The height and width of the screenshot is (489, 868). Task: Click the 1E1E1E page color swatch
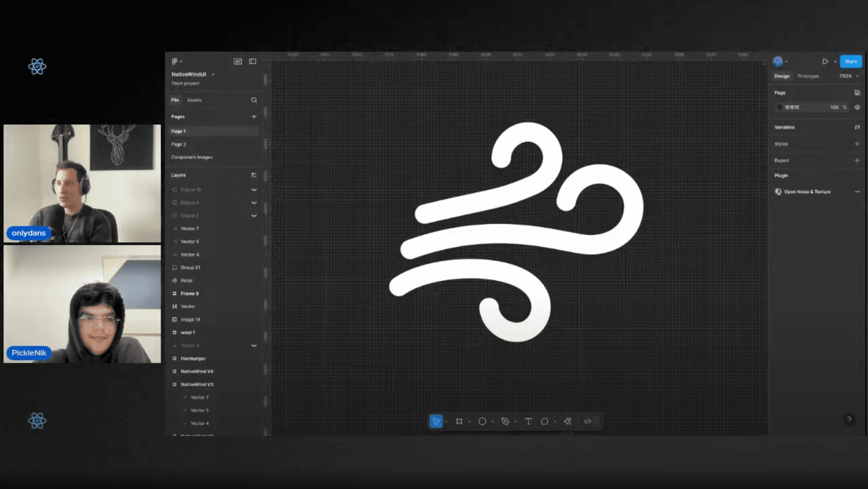click(779, 107)
